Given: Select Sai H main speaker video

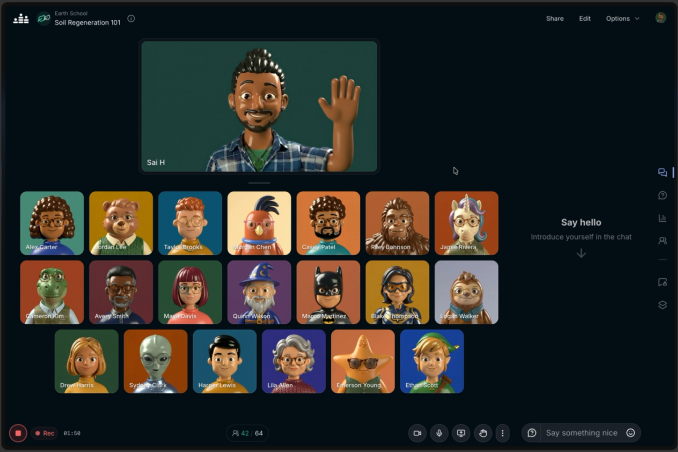Looking at the screenshot, I should 259,106.
